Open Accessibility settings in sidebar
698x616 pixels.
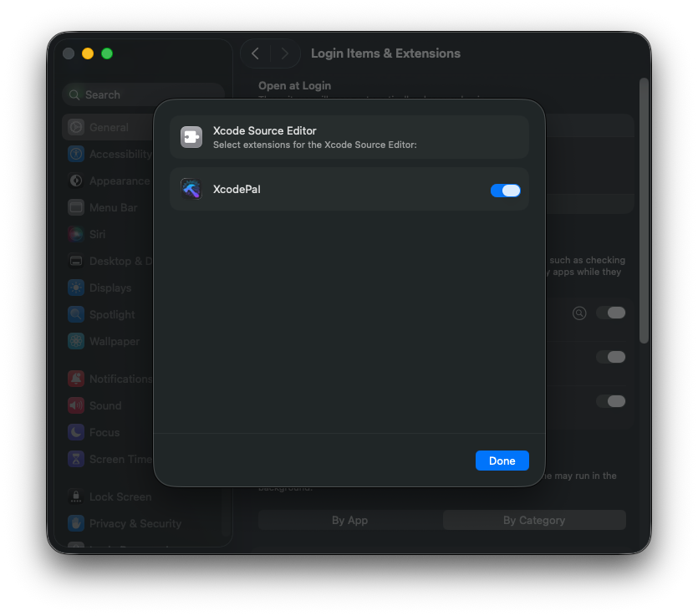click(x=108, y=154)
